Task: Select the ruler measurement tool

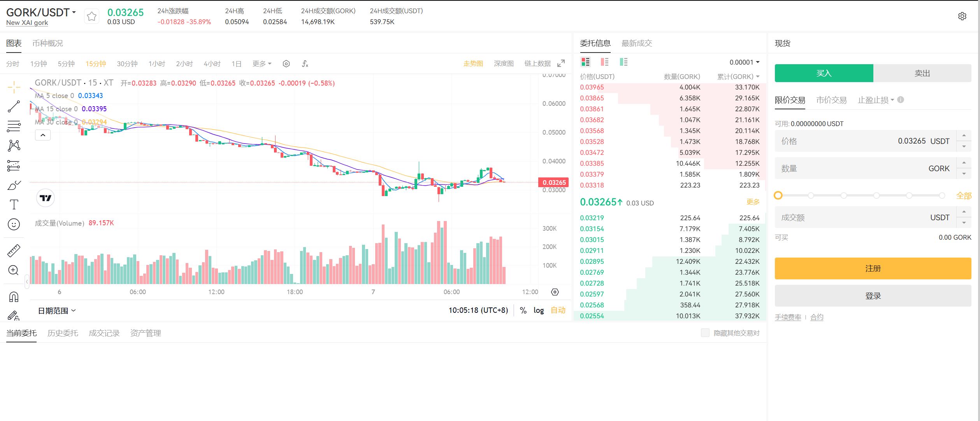Action: [14, 251]
